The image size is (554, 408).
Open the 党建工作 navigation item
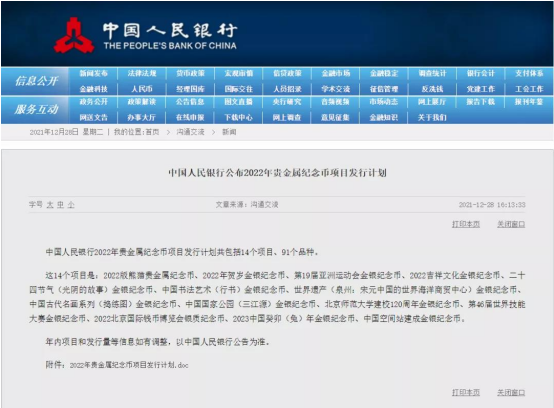[x=481, y=89]
